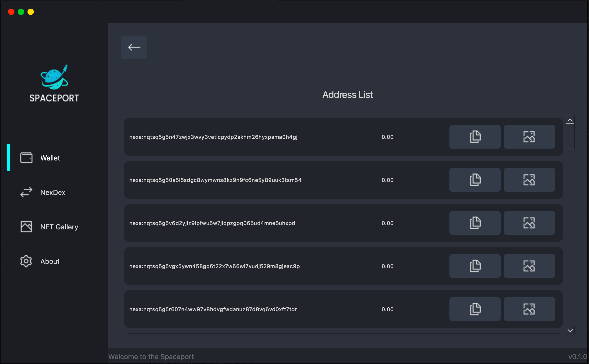Click the scroll up arrow
This screenshot has width=589, height=364.
570,120
